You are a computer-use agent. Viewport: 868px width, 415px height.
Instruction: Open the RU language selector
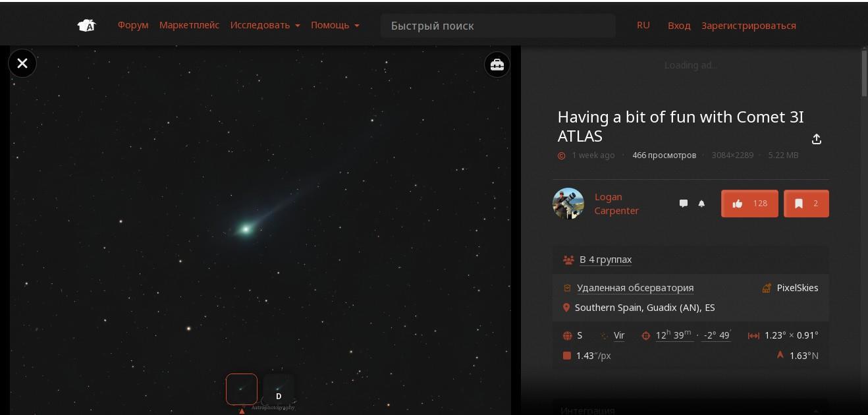click(643, 25)
